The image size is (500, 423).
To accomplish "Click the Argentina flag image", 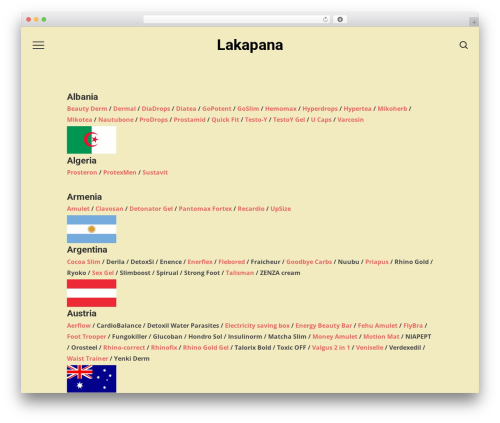I will tap(92, 229).
